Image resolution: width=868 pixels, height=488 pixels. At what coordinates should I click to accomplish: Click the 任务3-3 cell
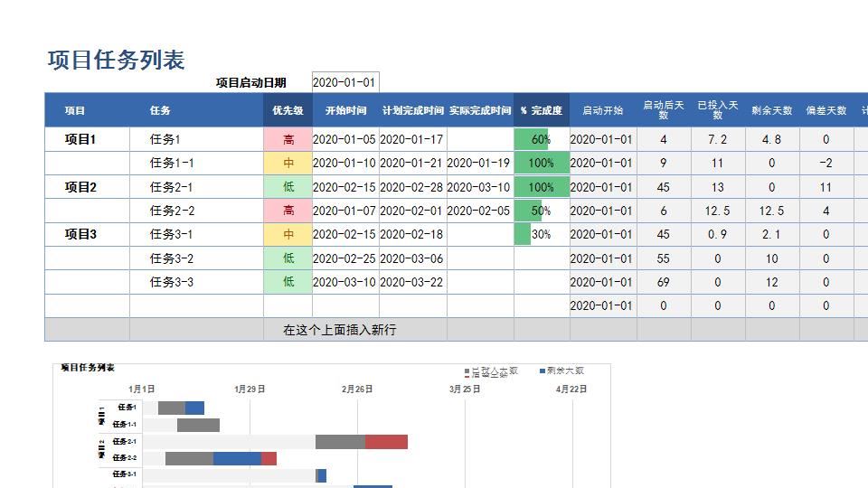[x=196, y=282]
